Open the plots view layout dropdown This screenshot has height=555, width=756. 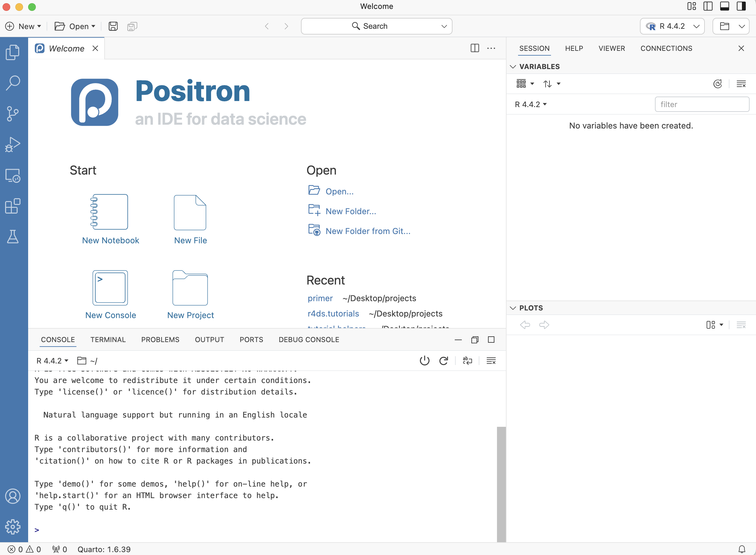(715, 324)
